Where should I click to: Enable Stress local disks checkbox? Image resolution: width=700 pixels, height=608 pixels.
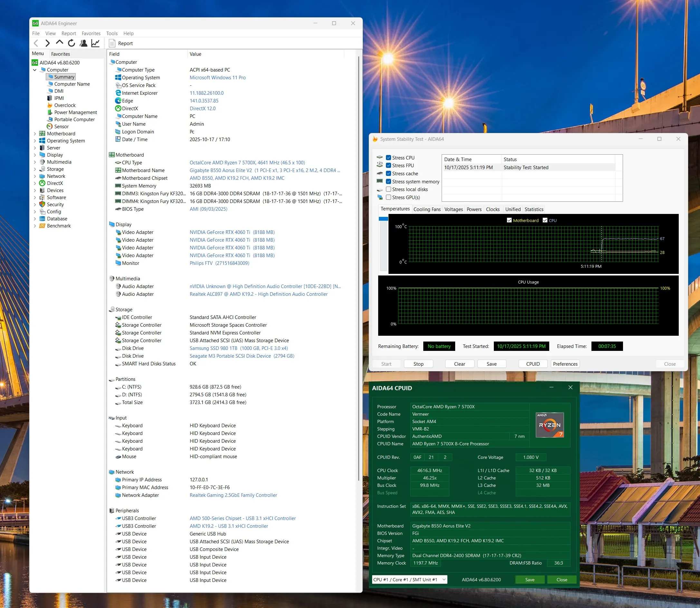389,189
